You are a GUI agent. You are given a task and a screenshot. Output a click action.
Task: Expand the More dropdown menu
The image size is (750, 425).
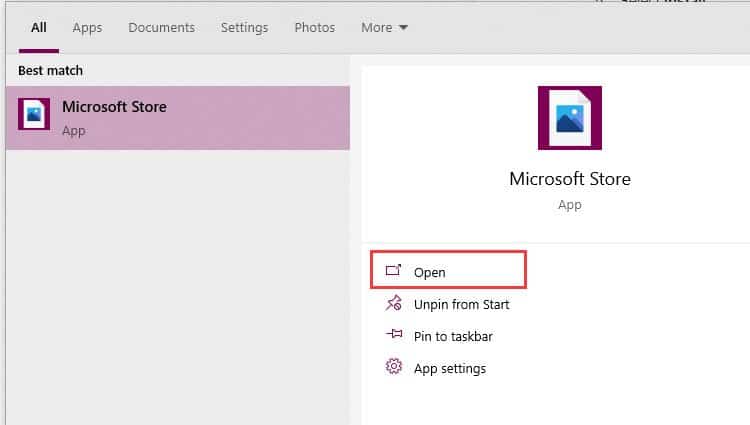pos(384,28)
